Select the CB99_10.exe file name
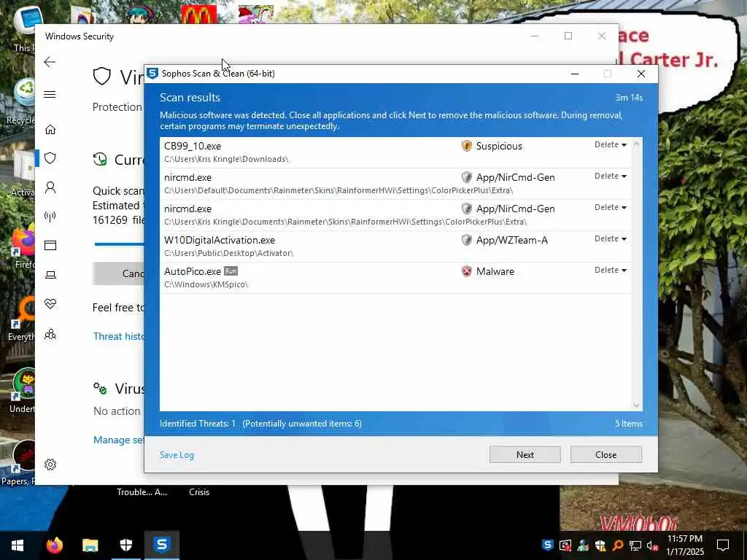The width and height of the screenshot is (747, 560). [x=193, y=146]
